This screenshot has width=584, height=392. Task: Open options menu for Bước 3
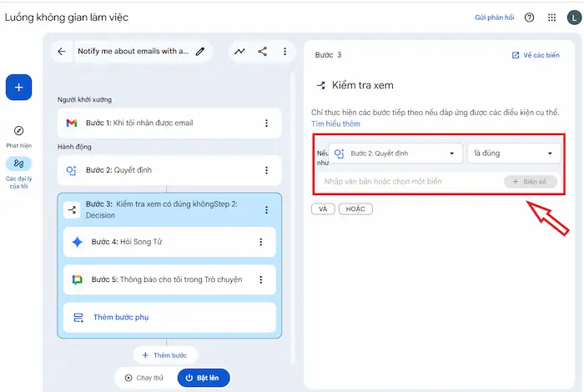(x=266, y=210)
